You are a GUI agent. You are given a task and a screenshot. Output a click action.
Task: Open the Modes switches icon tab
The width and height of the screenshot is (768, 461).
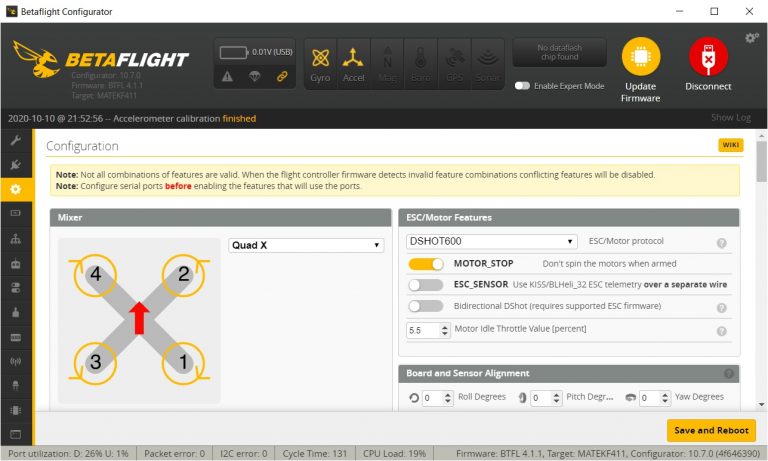pos(16,288)
